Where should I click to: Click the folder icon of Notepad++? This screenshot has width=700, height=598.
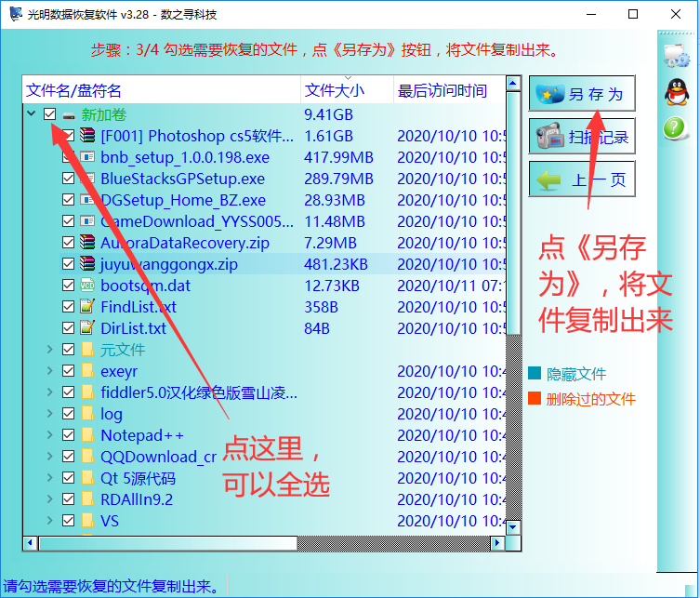[88, 435]
